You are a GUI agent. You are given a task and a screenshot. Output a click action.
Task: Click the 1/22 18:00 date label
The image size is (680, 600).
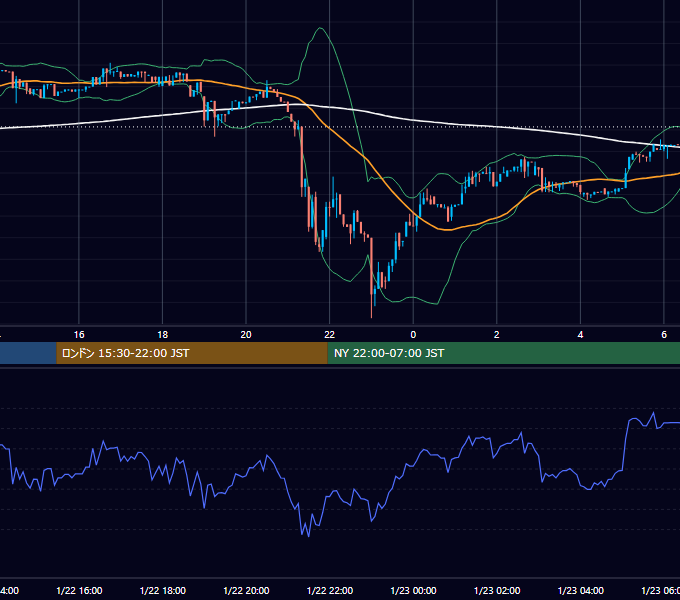pos(163,590)
